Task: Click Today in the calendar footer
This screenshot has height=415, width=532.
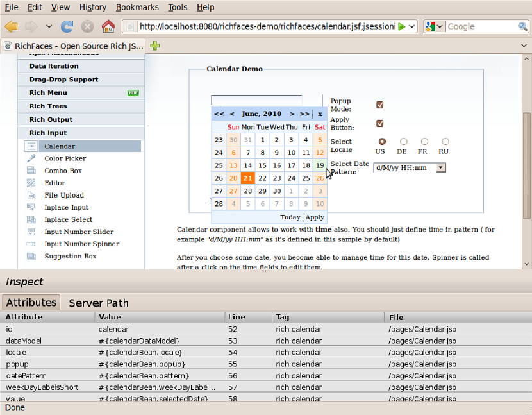Action: 290,217
